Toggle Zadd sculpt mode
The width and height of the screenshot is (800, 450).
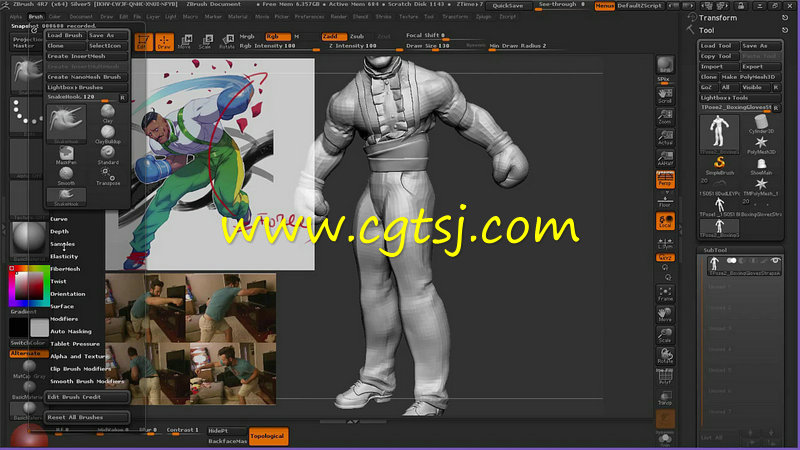tap(334, 36)
